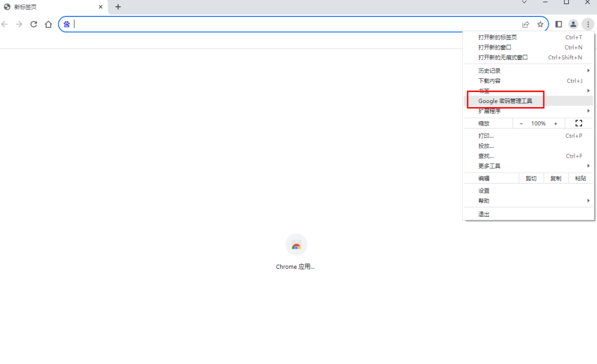597x364 pixels.
Task: Choose 查找... from the menu
Action: (528, 156)
